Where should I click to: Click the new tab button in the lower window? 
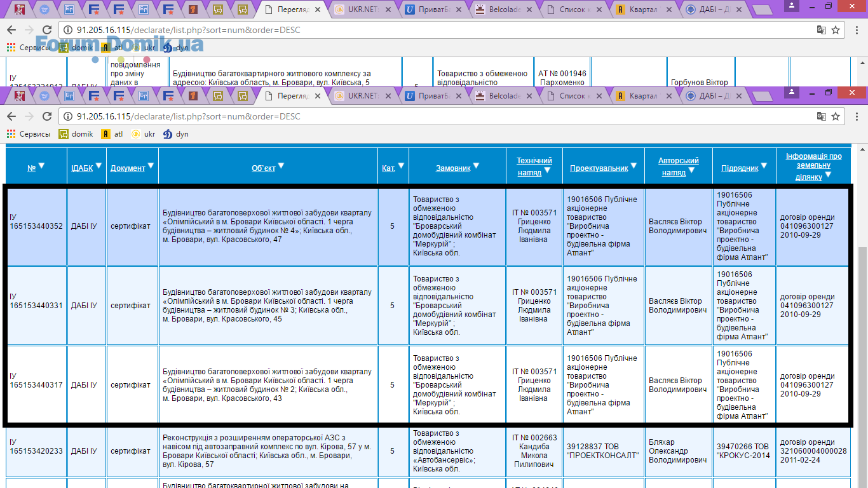coord(764,97)
